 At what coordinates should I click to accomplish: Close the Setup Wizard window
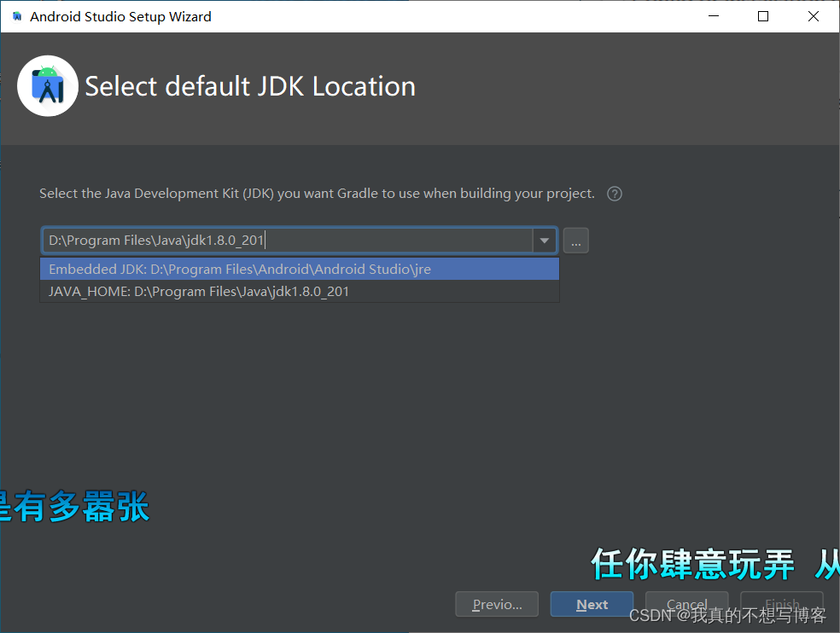(814, 16)
